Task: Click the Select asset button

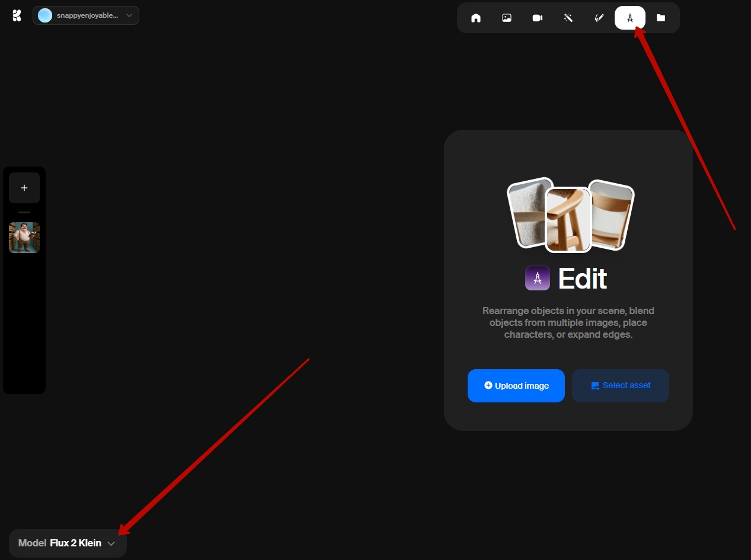Action: click(x=620, y=386)
